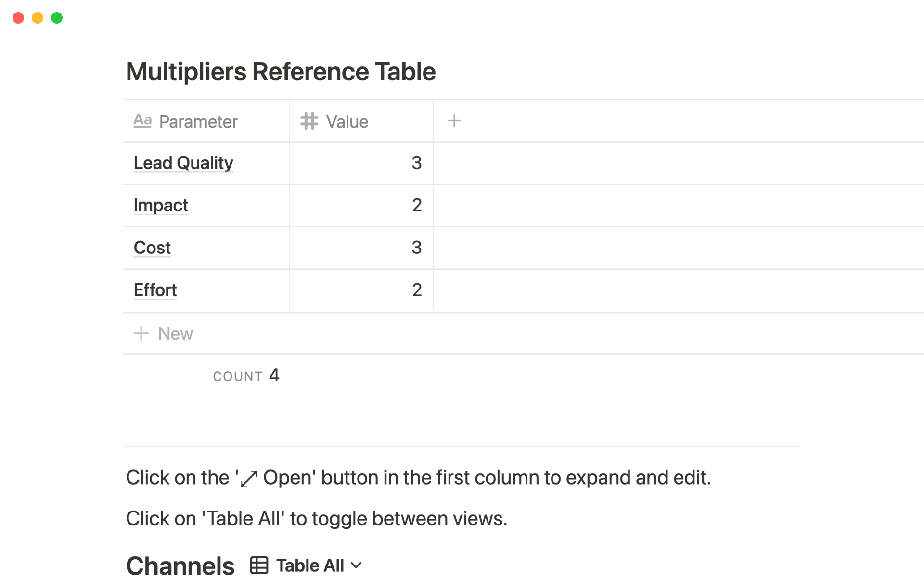Click the table icon beside Channels

pyautogui.click(x=259, y=565)
